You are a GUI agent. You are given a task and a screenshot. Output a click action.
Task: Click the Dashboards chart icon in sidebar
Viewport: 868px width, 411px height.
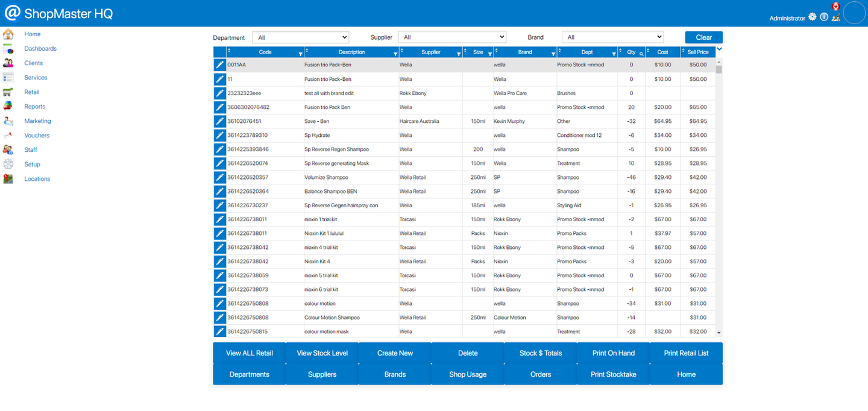coord(8,48)
